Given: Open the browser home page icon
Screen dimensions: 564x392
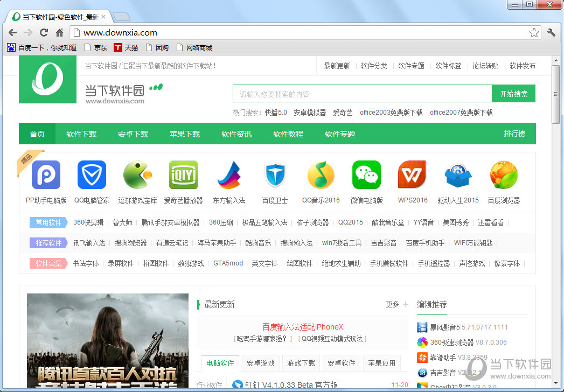Looking at the screenshot, I should point(60,33).
